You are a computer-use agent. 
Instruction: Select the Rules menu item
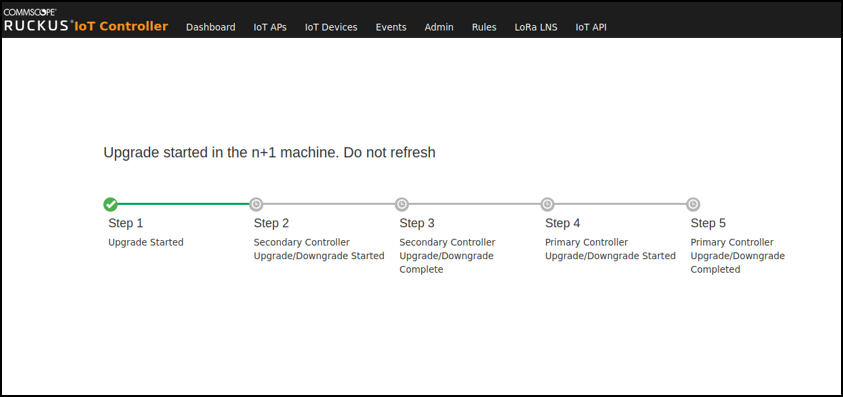(484, 27)
